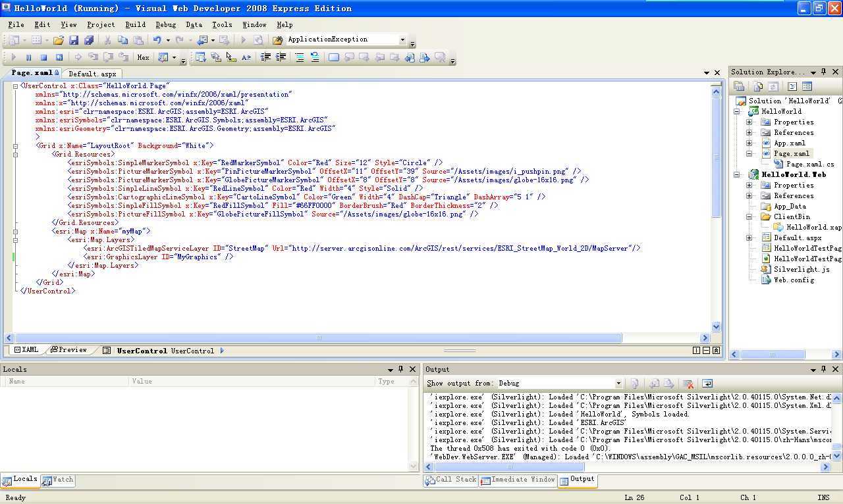This screenshot has width=843, height=504.
Task: Click the Copy icon in the toolbar
Action: [122, 40]
